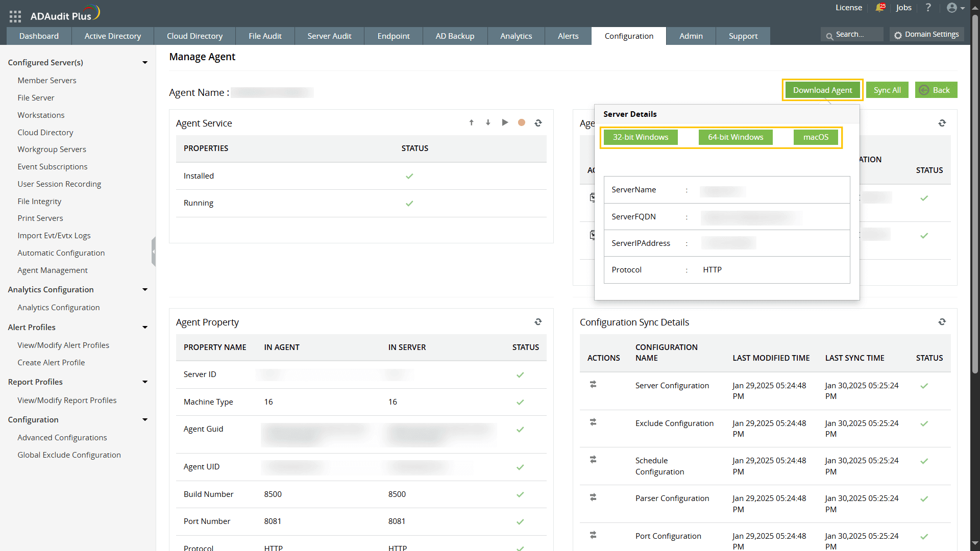Collapse the Report Profiles section
The image size is (980, 551).
coord(145,382)
